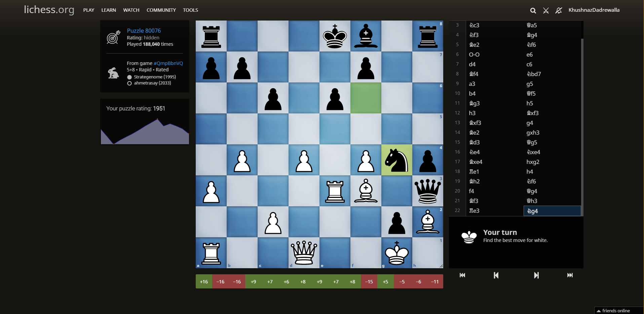The width and height of the screenshot is (644, 314).
Task: Click the puzzle target icon
Action: (x=113, y=38)
